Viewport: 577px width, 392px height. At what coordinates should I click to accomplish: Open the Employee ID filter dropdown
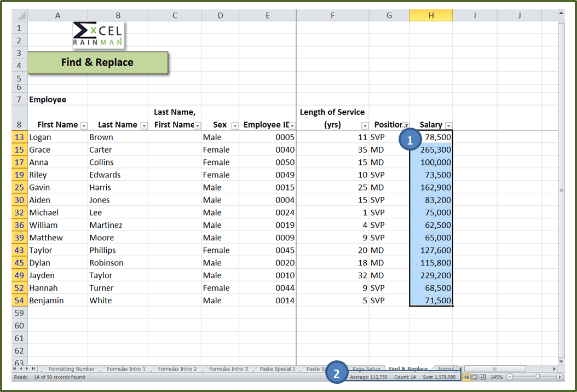292,125
